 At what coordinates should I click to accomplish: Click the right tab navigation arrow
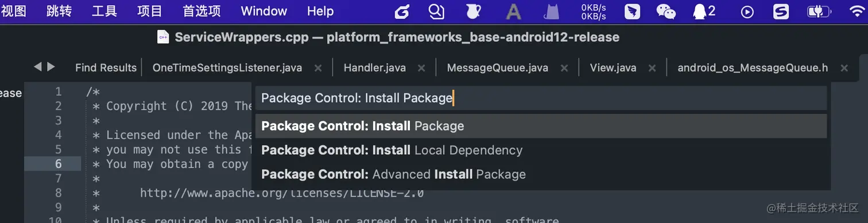tap(51, 67)
